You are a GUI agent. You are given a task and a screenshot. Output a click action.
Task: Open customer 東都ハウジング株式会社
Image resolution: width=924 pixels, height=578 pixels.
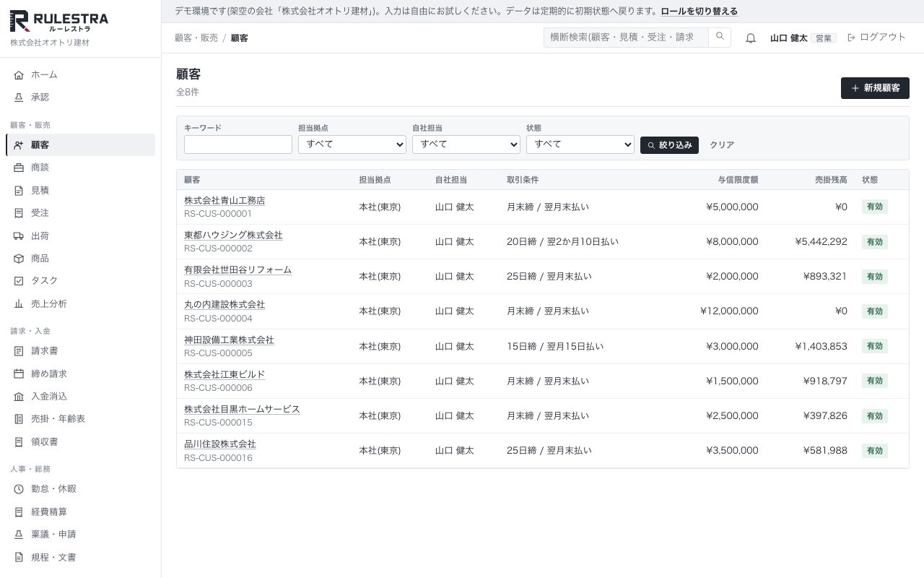point(233,236)
